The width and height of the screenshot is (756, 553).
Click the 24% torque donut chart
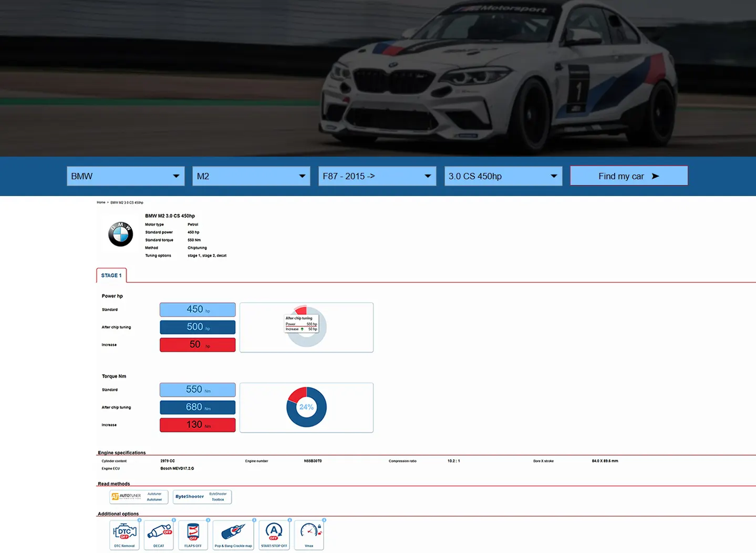click(x=306, y=407)
